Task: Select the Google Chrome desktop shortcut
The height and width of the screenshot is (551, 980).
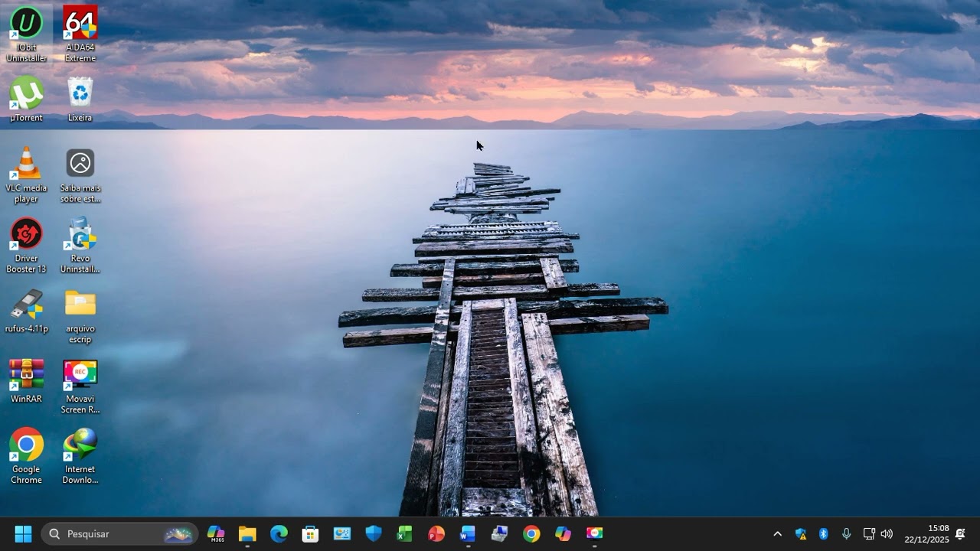Action: click(x=26, y=457)
